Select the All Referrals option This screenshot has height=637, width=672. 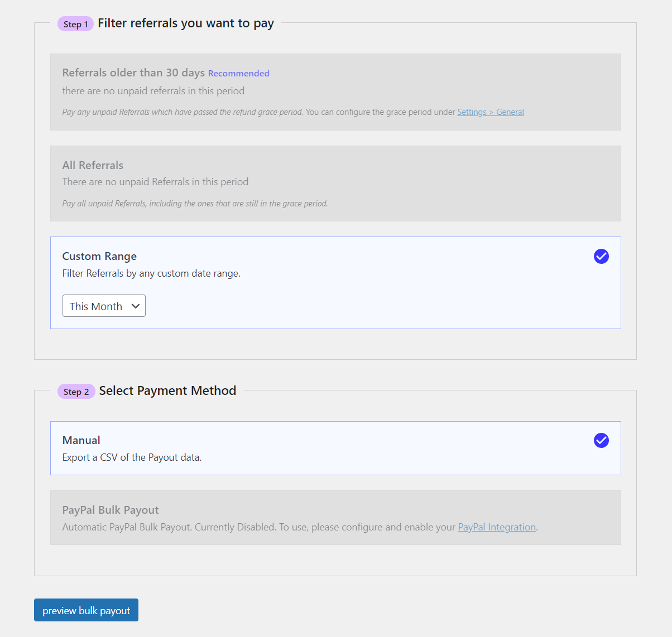coord(335,184)
